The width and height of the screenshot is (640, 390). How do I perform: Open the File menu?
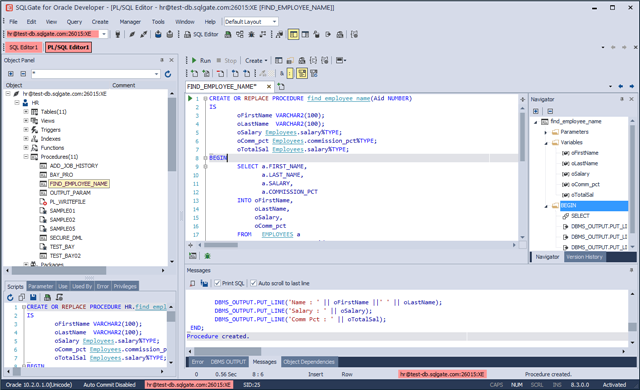[13, 22]
